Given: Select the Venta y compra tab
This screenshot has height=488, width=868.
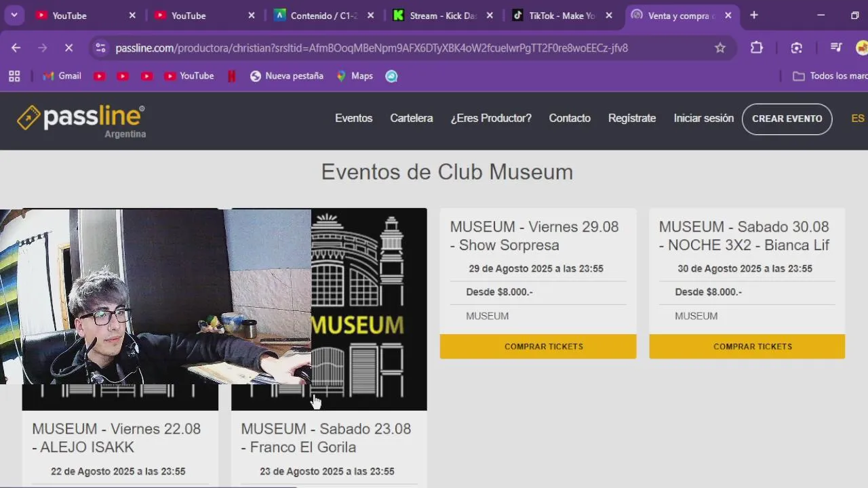Looking at the screenshot, I should tap(683, 16).
